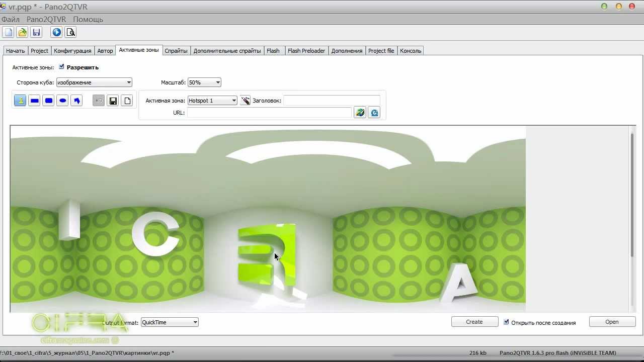Click the Preview page magnifier icon
The image size is (644, 362).
coord(70,32)
